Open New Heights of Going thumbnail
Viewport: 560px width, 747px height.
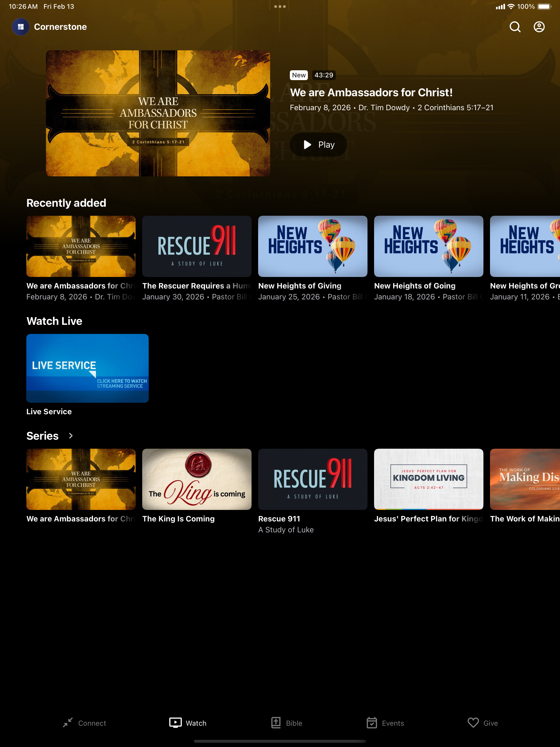coord(428,246)
